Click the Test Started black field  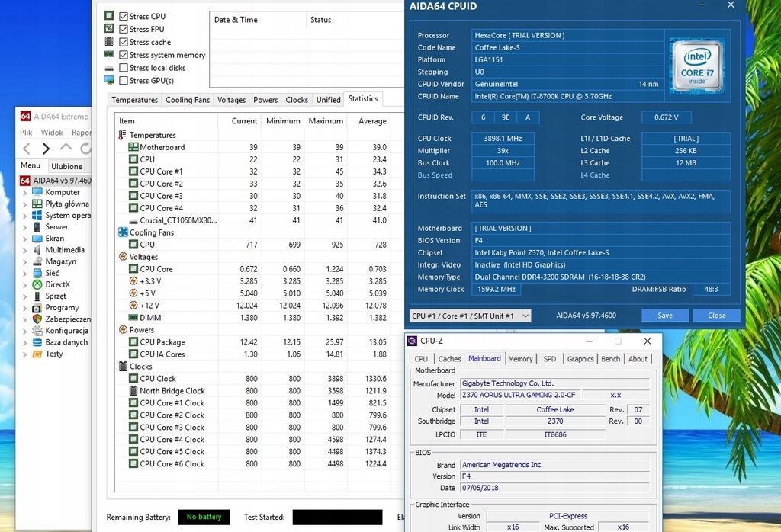[337, 517]
